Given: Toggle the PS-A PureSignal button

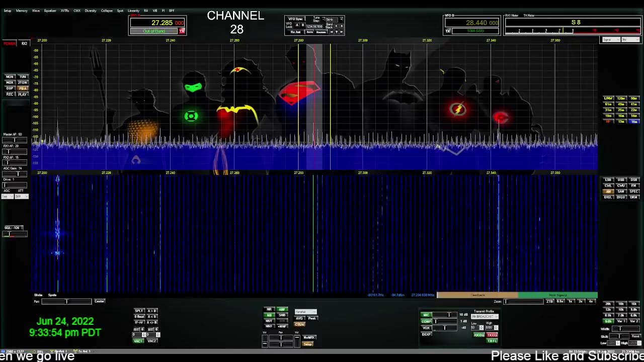Looking at the screenshot, I should (x=23, y=88).
